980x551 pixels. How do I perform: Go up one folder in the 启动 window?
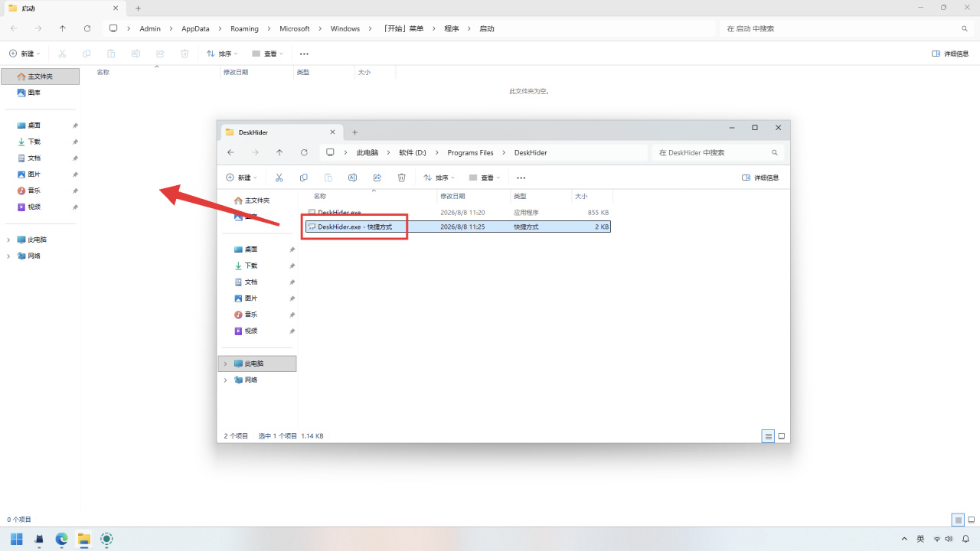(63, 28)
